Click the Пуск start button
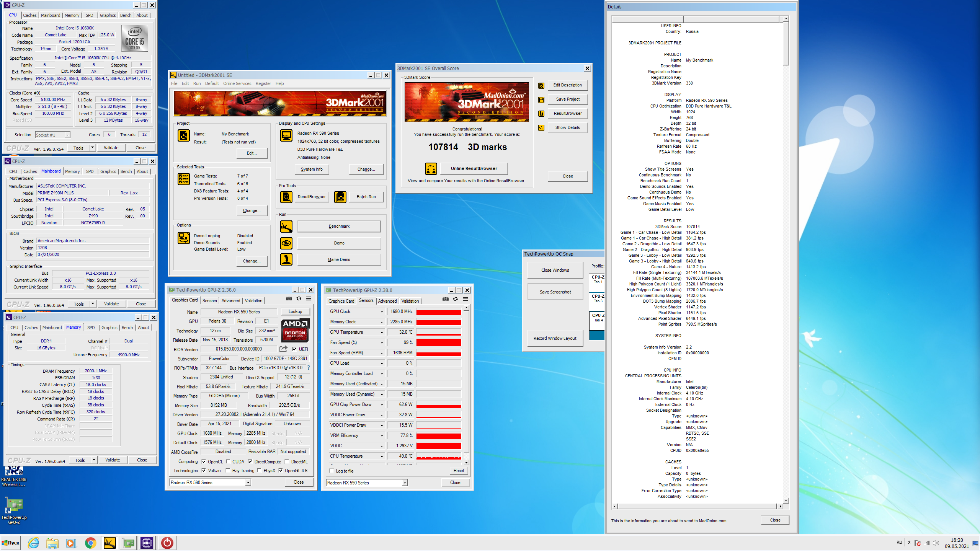The height and width of the screenshot is (551, 980). [x=11, y=543]
